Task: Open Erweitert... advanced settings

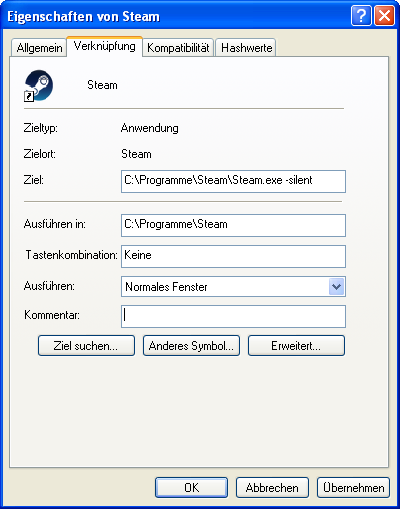Action: pyautogui.click(x=296, y=346)
